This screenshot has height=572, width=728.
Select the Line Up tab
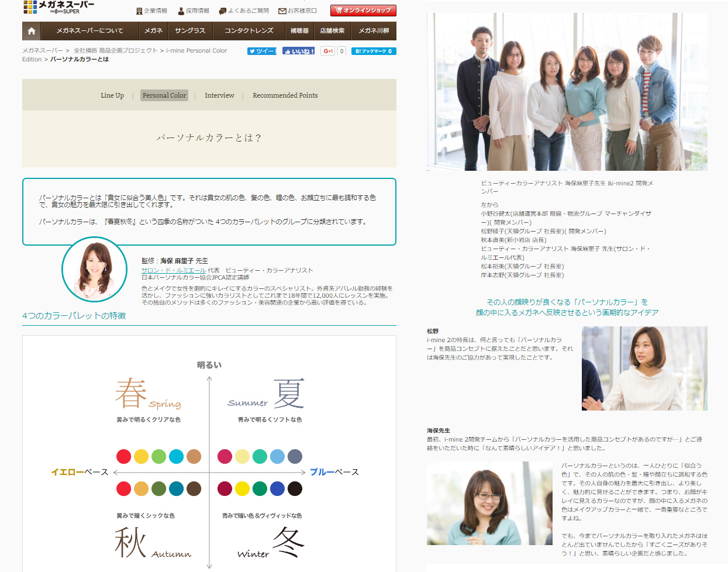(x=112, y=95)
